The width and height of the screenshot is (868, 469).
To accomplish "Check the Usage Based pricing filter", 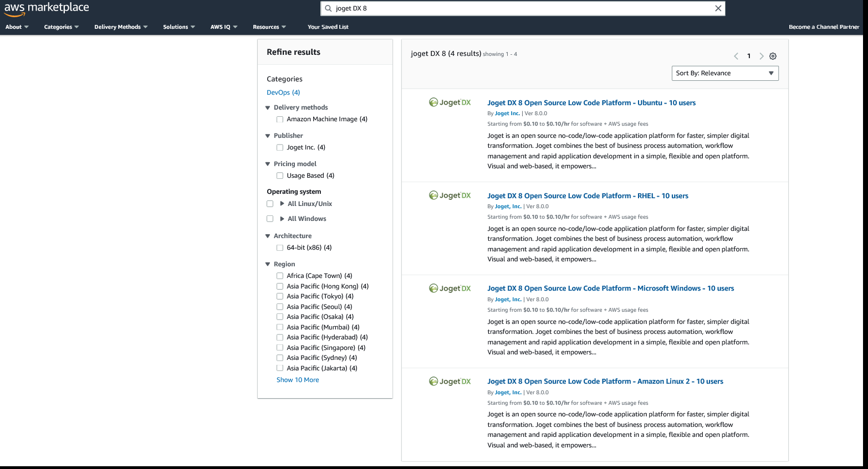I will (x=280, y=176).
